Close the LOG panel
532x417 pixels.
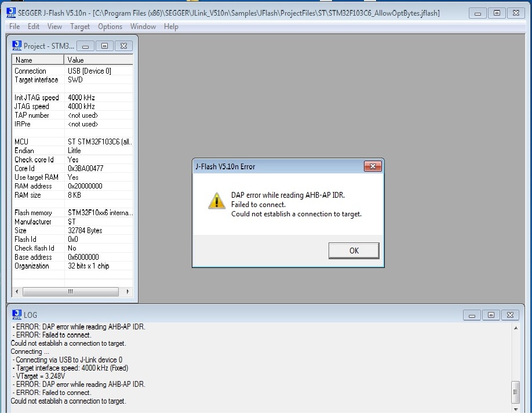pyautogui.click(x=510, y=315)
